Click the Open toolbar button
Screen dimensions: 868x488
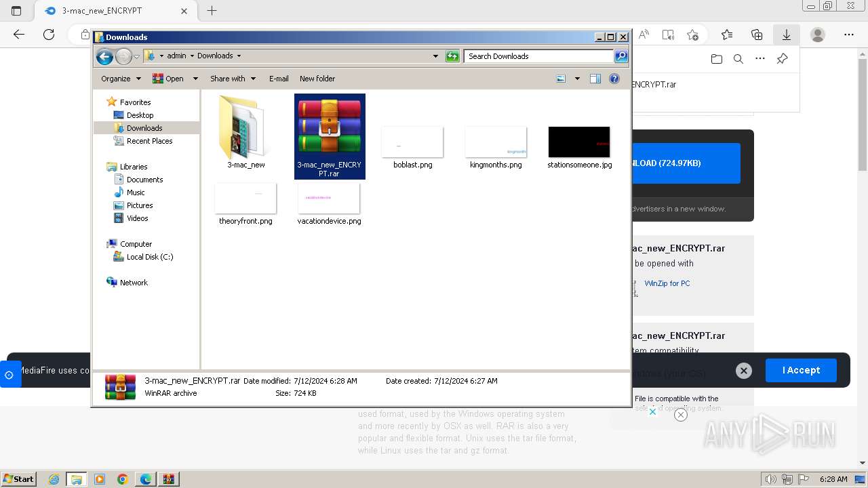[169, 79]
